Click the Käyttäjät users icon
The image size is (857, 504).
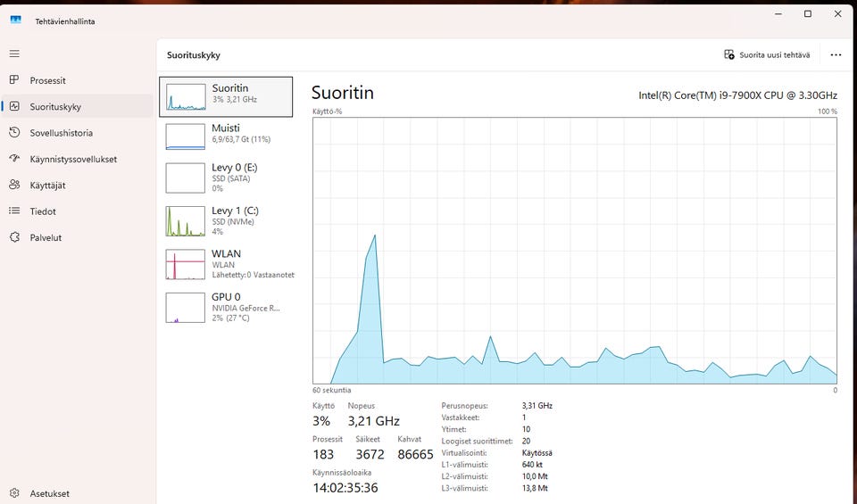pyautogui.click(x=14, y=185)
